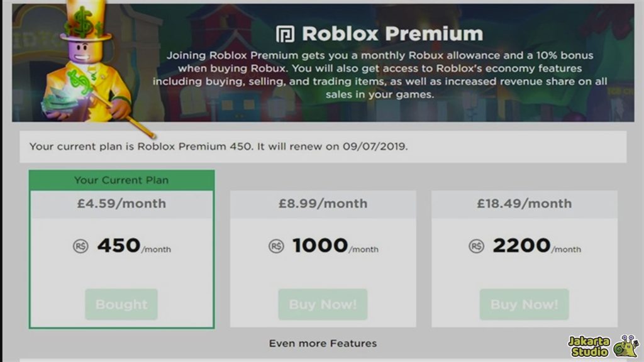
Task: Select the Premium 1000 plan card
Action: pyautogui.click(x=322, y=258)
